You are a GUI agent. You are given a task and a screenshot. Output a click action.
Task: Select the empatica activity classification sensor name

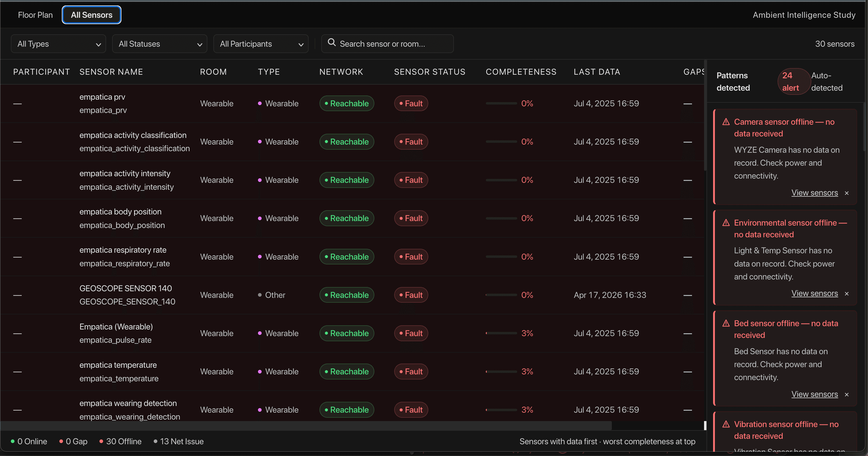(133, 135)
